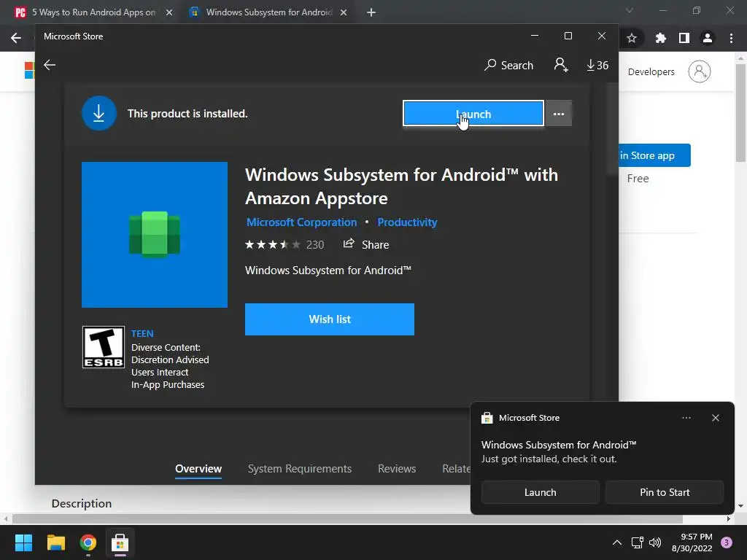
Task: Open Chrome tab search chevron
Action: coord(630,10)
